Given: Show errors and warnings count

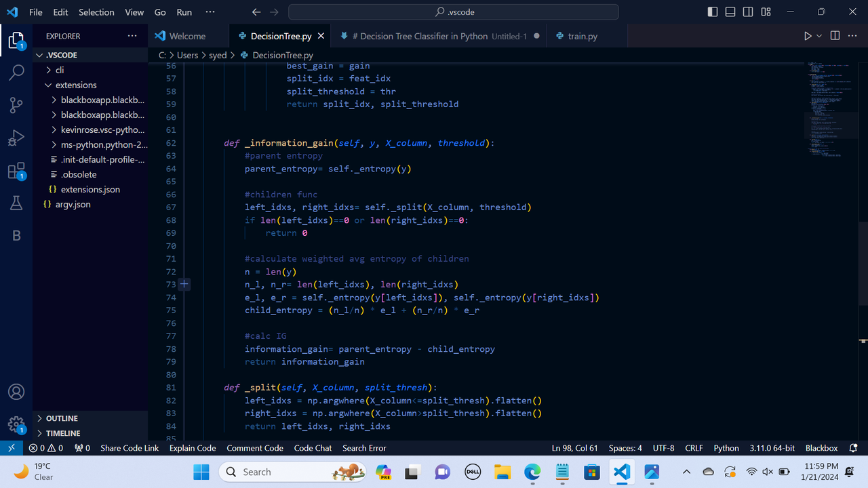Looking at the screenshot, I should tap(46, 448).
